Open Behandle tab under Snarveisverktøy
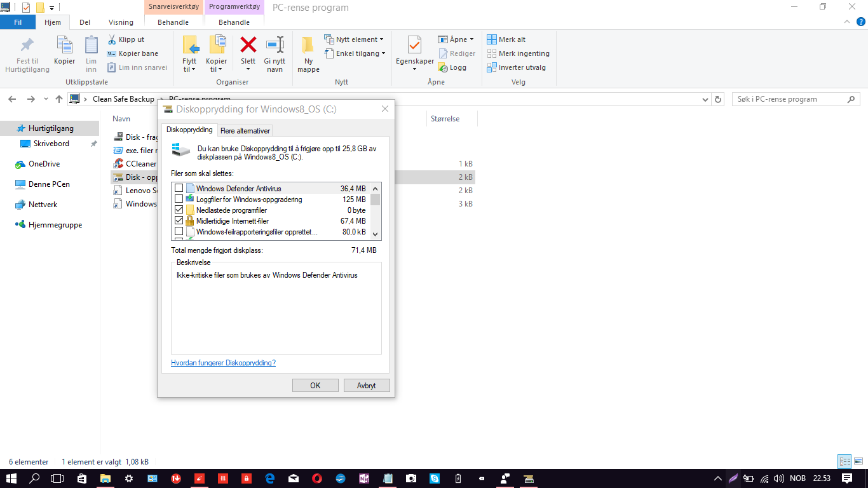Viewport: 868px width, 488px height. coord(173,22)
